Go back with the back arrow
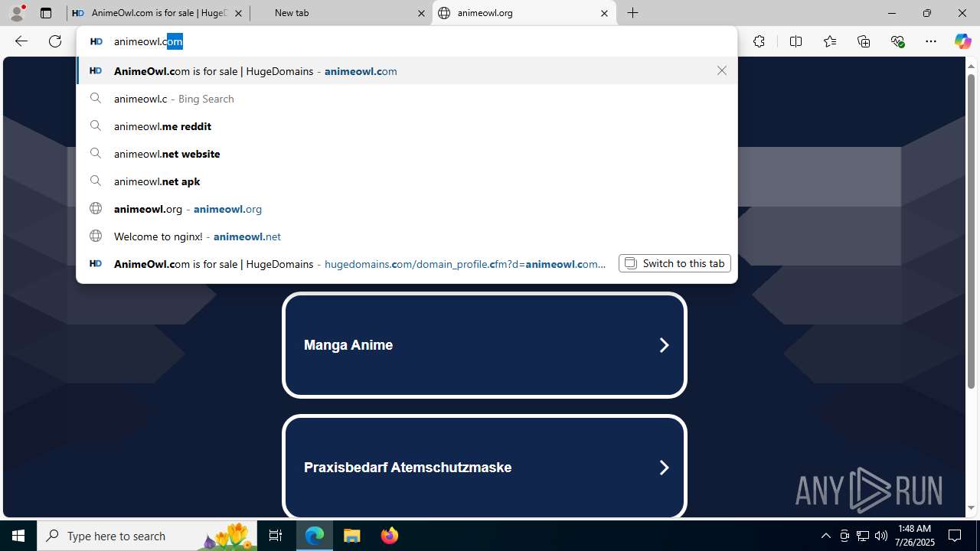Screen dimensions: 980x551 tap(21, 41)
